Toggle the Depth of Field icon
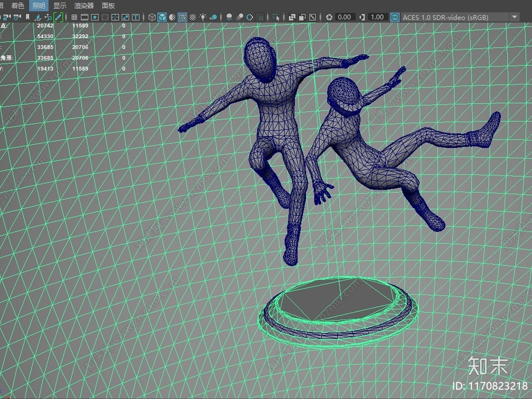 pos(260,17)
